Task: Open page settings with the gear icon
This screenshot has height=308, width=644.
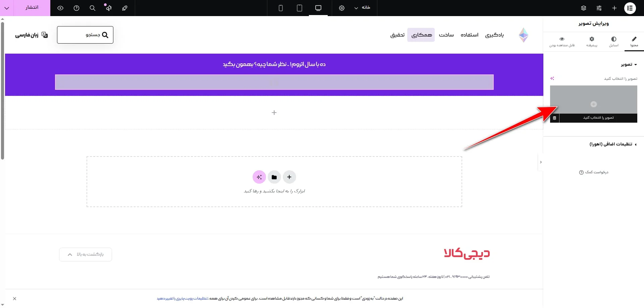Action: tap(342, 8)
